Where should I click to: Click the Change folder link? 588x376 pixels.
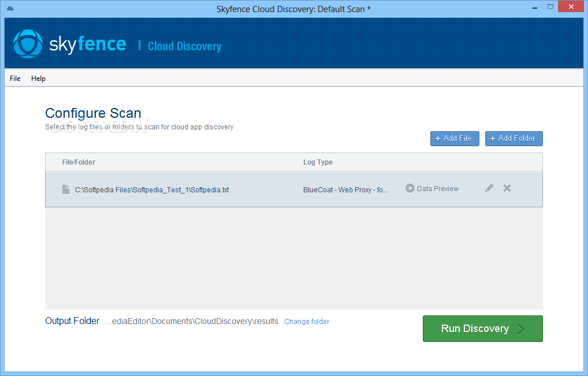(x=307, y=322)
